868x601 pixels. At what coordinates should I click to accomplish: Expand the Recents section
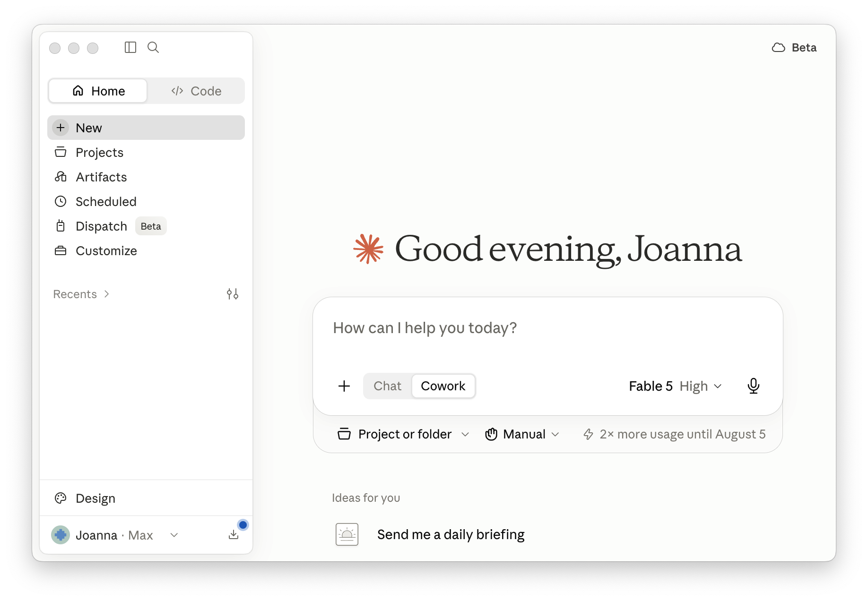click(81, 294)
